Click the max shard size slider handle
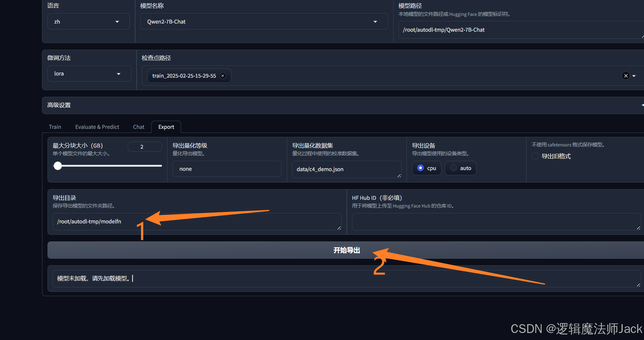This screenshot has width=644, height=340. pos(58,166)
